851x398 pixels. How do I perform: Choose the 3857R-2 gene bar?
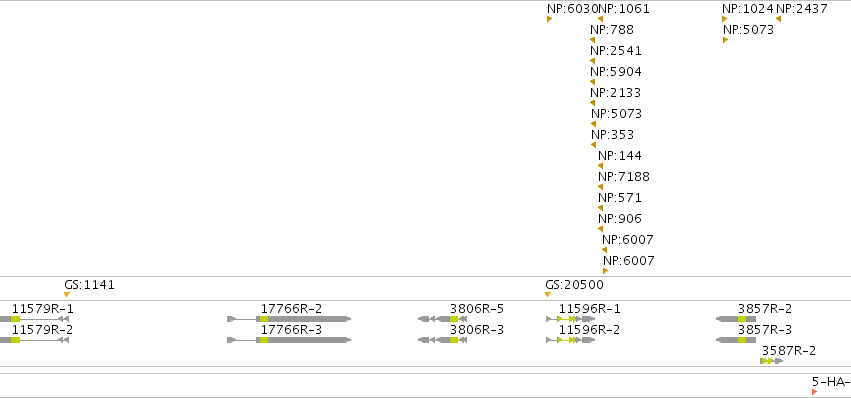coord(736,319)
